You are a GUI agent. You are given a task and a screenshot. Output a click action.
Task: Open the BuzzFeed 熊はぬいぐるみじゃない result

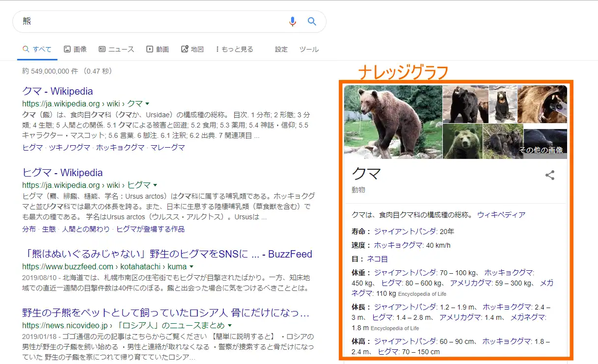pyautogui.click(x=167, y=254)
